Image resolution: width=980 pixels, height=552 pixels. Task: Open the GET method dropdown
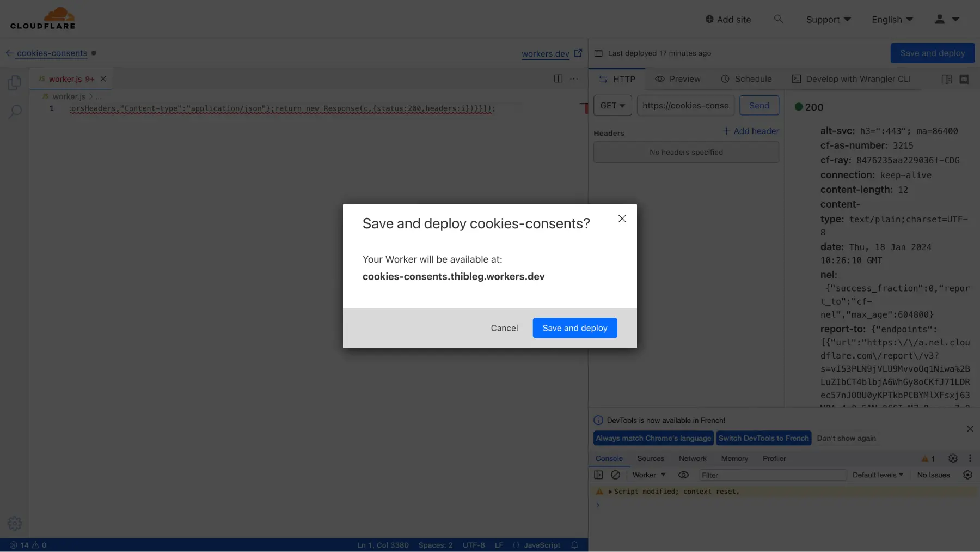[612, 106]
